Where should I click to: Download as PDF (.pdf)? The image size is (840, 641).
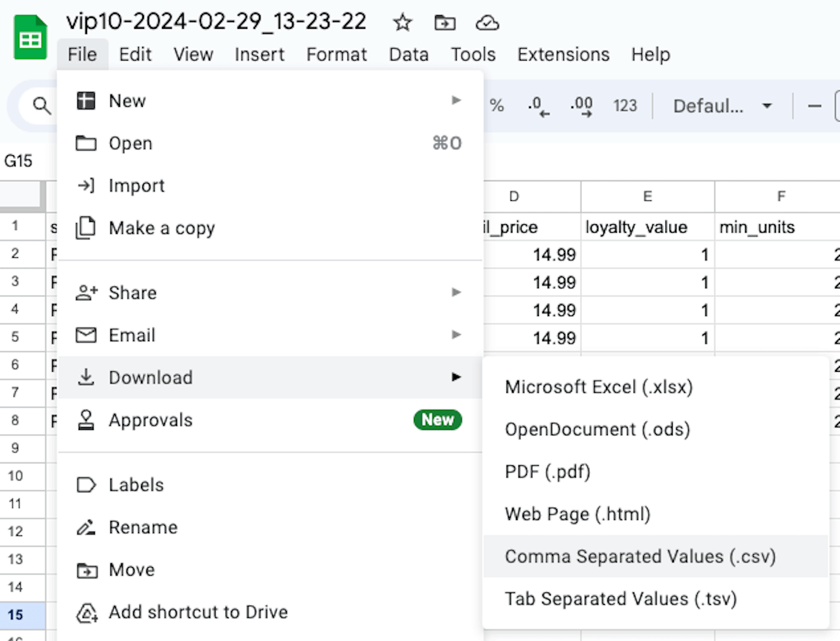(x=656, y=472)
